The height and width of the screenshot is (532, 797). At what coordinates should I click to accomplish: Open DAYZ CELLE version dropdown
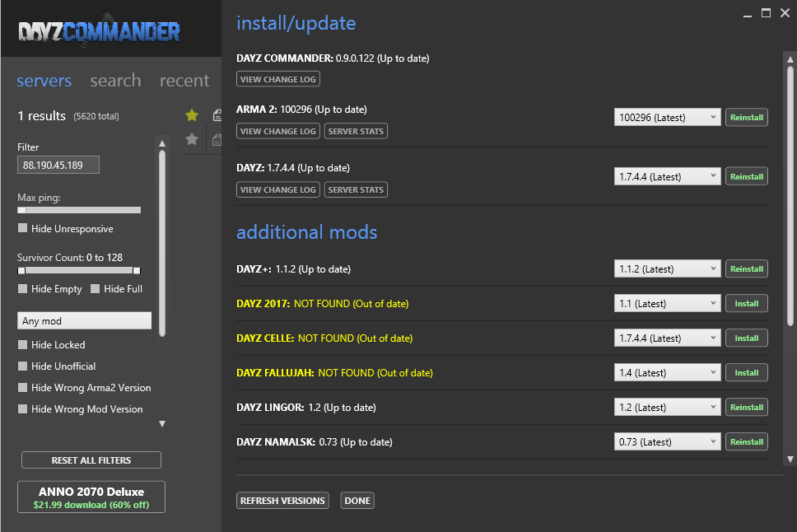pos(667,338)
